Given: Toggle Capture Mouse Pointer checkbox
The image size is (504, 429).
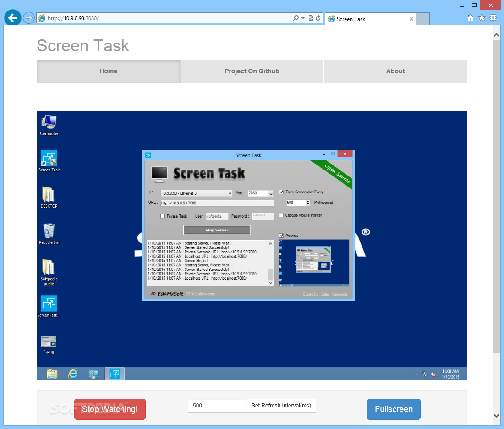Looking at the screenshot, I should click(x=281, y=215).
